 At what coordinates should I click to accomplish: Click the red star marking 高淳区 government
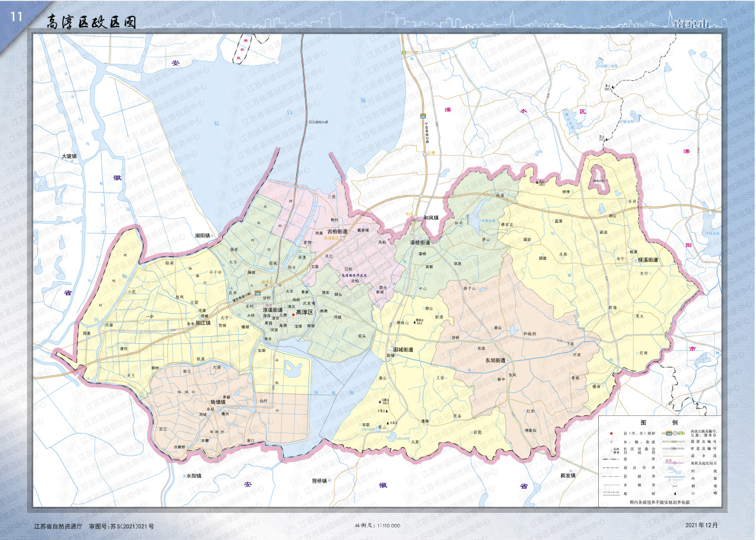pos(293,315)
